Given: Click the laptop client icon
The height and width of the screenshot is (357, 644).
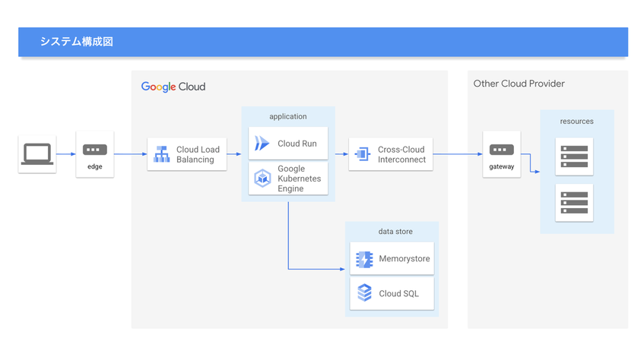Looking at the screenshot, I should 37,154.
